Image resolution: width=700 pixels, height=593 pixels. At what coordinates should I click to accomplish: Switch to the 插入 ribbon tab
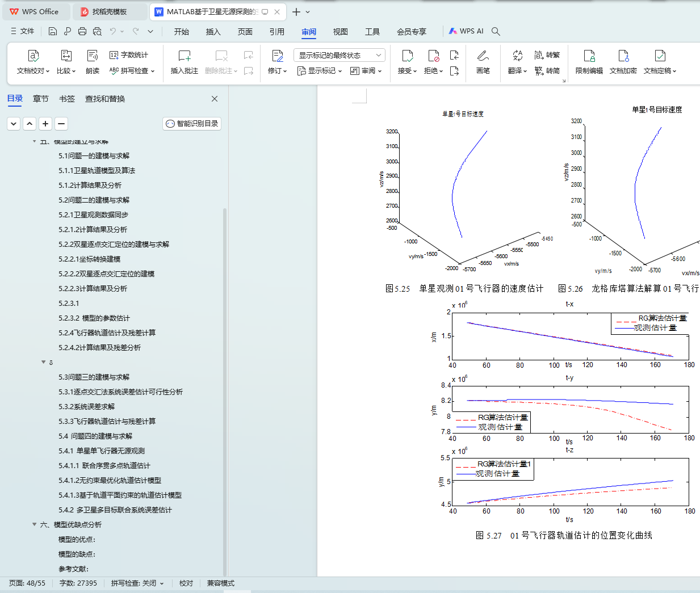(x=213, y=32)
